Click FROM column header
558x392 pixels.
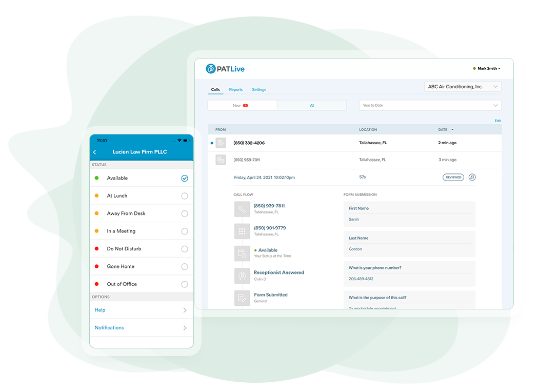[x=221, y=130]
